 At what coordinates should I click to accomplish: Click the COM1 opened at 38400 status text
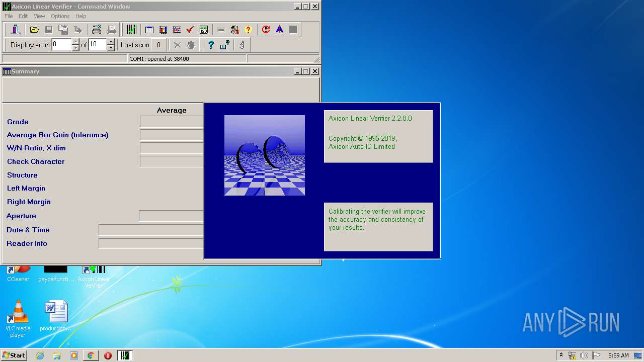(159, 59)
